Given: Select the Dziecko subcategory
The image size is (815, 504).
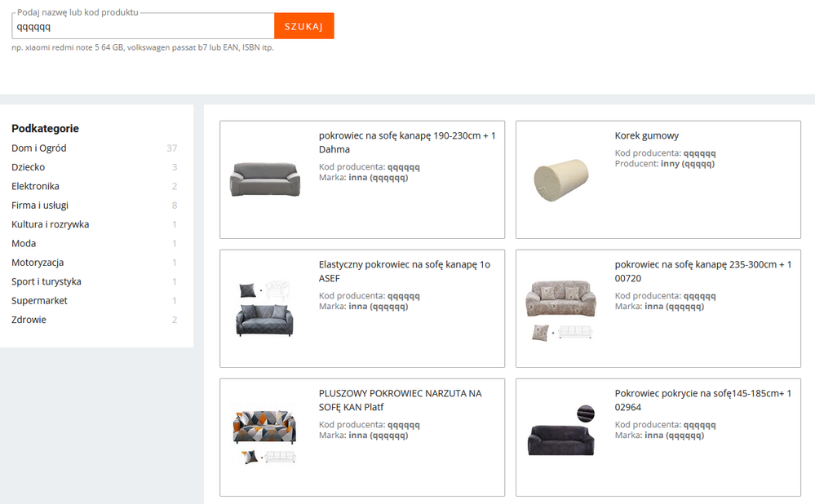Looking at the screenshot, I should (x=29, y=167).
